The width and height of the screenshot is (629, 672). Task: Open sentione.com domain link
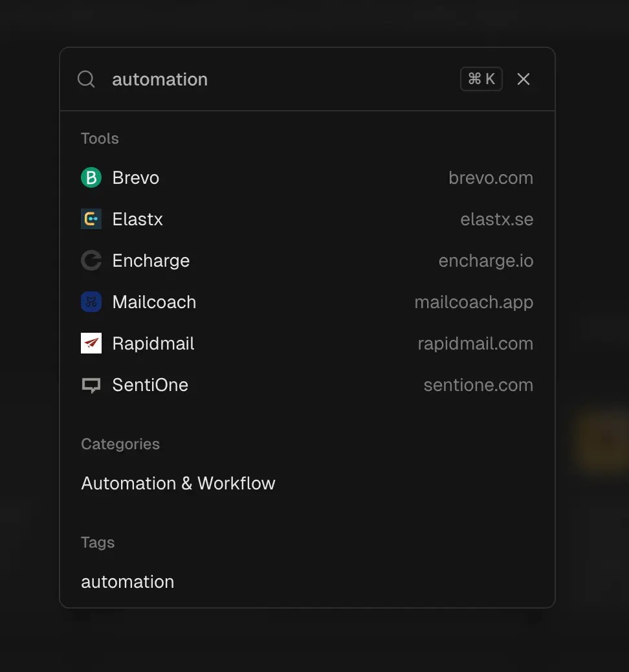point(478,385)
